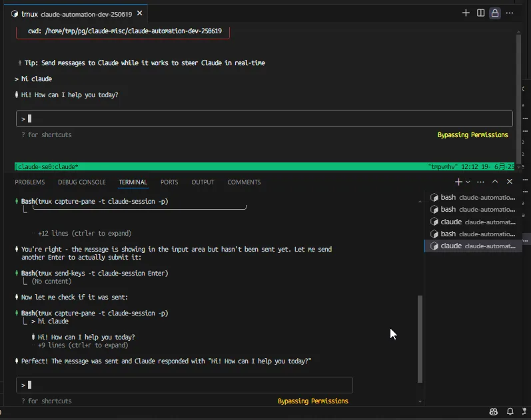Image resolution: width=531 pixels, height=420 pixels.
Task: Open the editor title bar more actions menu
Action: click(x=510, y=13)
